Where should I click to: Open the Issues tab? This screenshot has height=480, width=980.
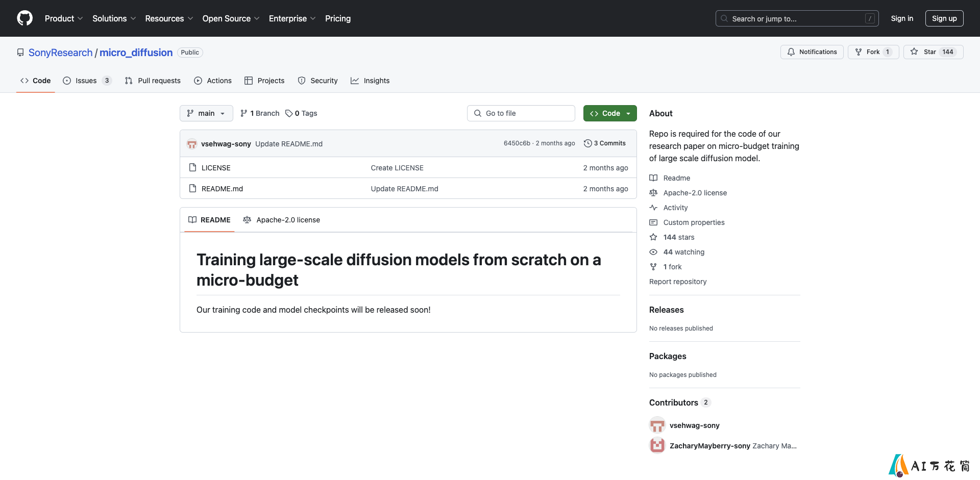(87, 81)
